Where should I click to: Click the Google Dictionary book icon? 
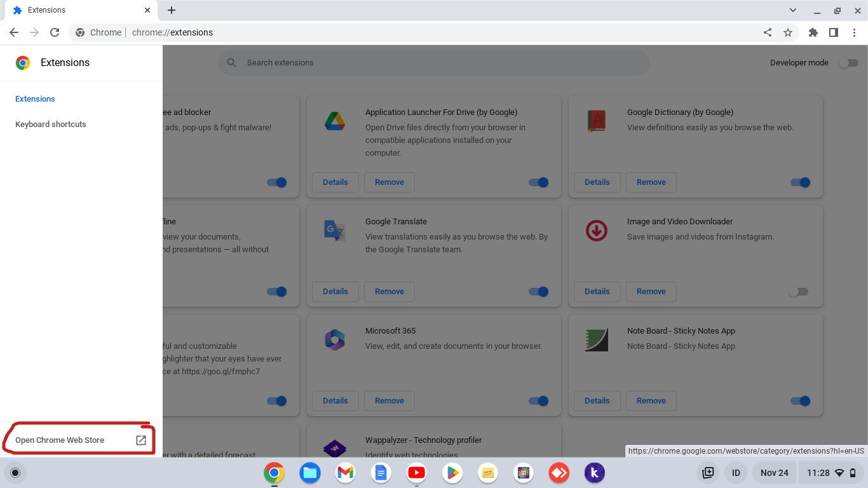tap(597, 121)
